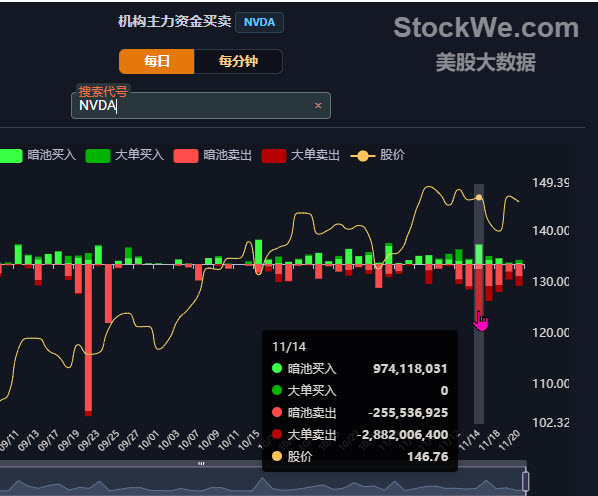The height and width of the screenshot is (496, 598).
Task: Click the light green swatch for 暗池买入
Action: click(11, 156)
